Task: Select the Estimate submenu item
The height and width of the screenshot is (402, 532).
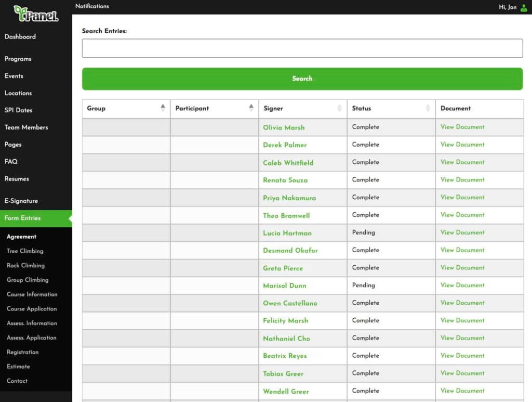Action: (x=18, y=366)
